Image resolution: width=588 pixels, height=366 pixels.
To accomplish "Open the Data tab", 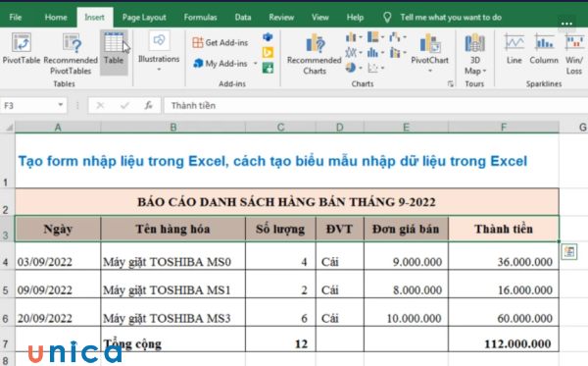I will (x=243, y=18).
